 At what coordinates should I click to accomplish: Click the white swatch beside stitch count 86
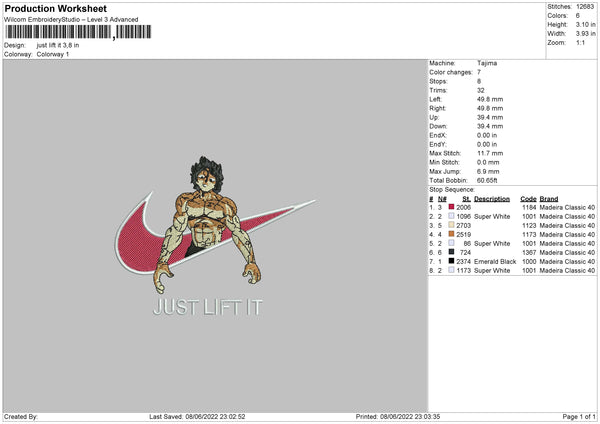452,243
